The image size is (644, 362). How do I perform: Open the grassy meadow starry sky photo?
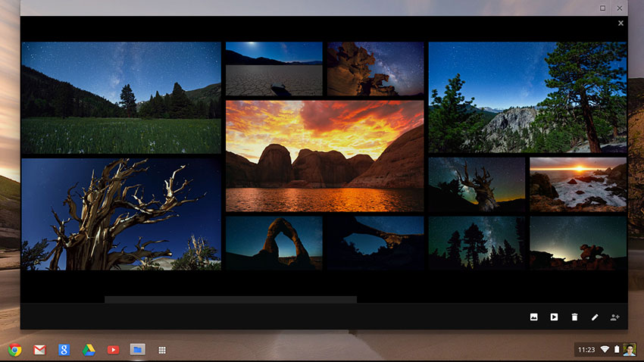click(x=120, y=97)
